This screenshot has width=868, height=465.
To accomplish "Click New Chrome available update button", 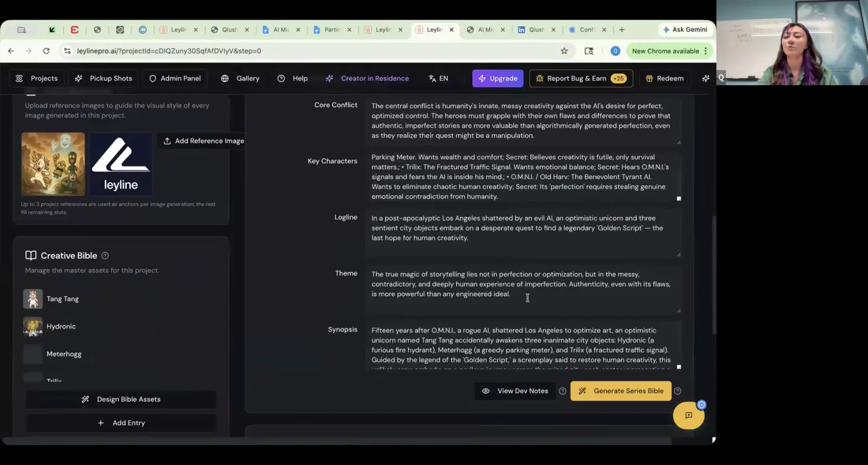I will pos(665,51).
